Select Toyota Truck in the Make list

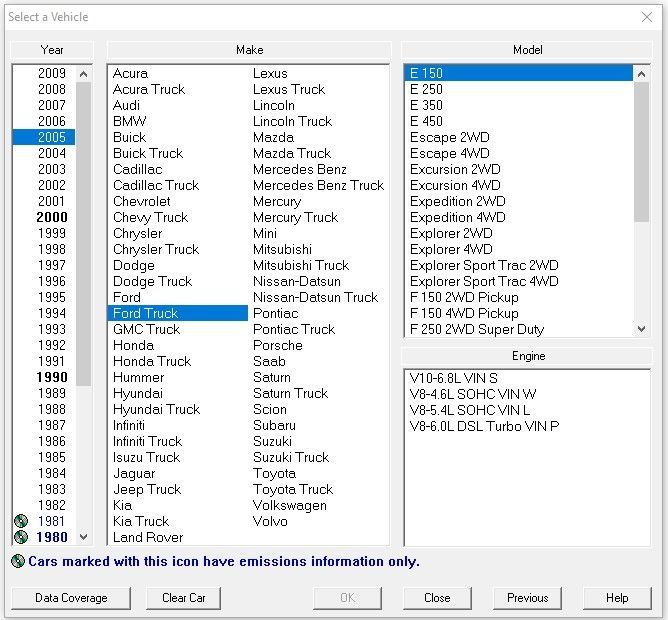(x=293, y=489)
